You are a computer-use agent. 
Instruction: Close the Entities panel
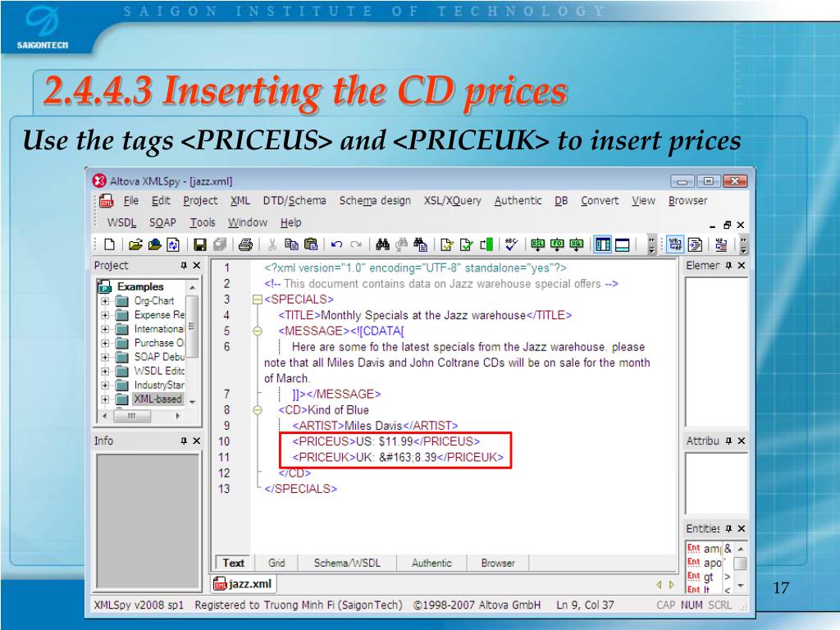(x=742, y=529)
